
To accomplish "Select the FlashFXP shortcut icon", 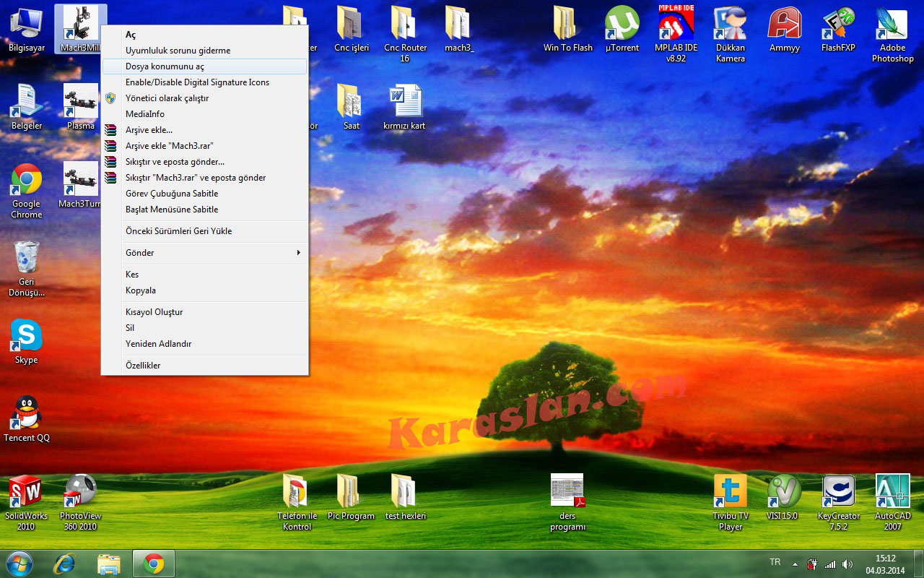I will (838, 30).
